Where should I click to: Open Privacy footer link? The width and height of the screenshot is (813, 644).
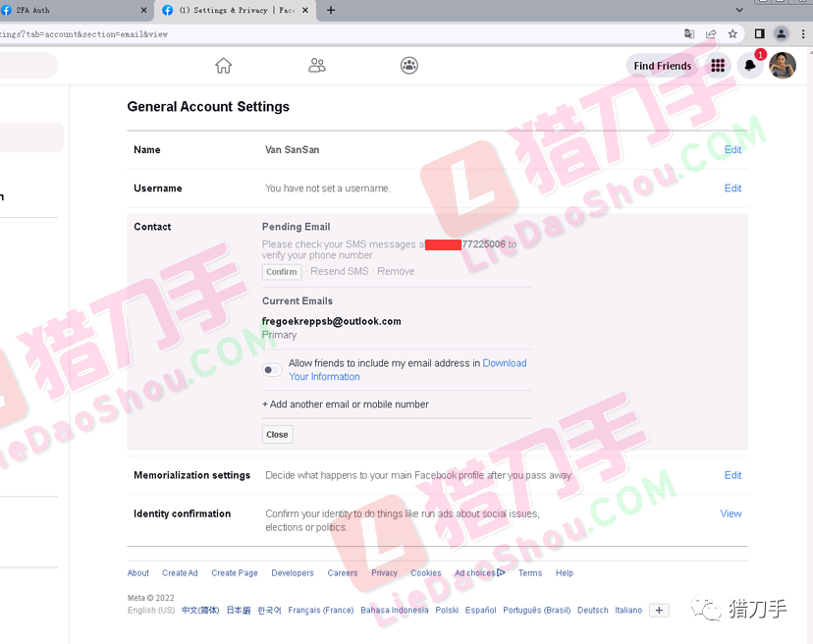(x=384, y=573)
